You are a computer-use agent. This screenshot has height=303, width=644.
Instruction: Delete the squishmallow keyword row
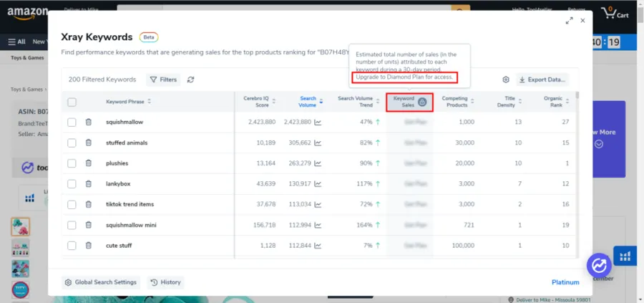pyautogui.click(x=88, y=122)
